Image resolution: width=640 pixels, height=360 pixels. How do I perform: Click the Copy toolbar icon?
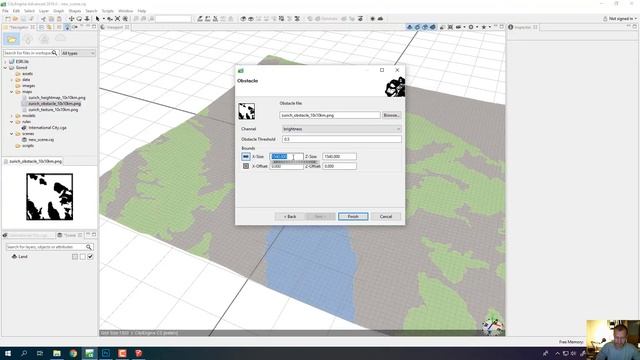click(x=51, y=19)
